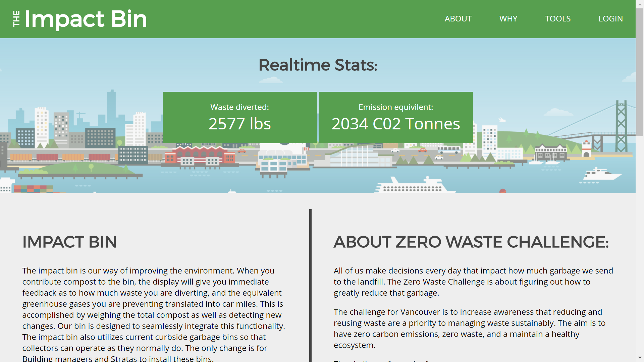Open the TOOLS navigation link
The width and height of the screenshot is (644, 362).
pyautogui.click(x=557, y=19)
